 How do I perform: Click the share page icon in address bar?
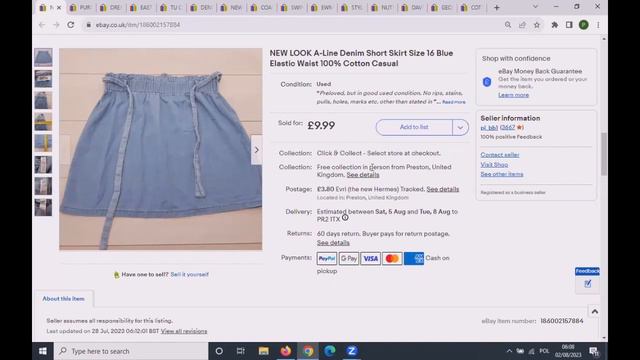coord(522,25)
